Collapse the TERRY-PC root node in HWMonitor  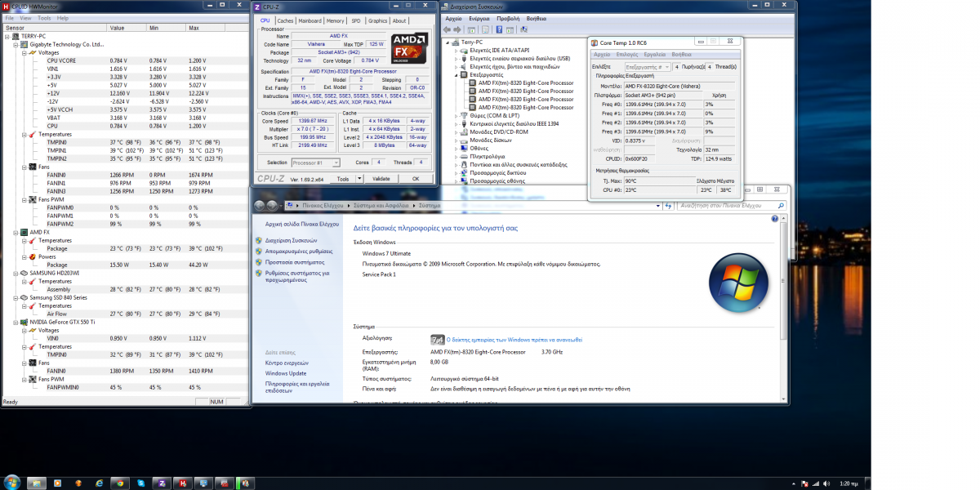[7, 36]
